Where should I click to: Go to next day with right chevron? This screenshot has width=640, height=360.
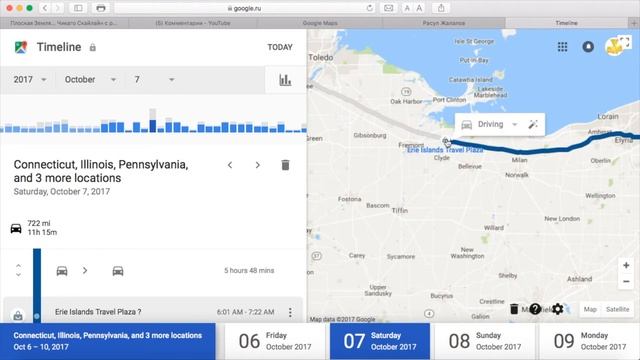coord(258,165)
